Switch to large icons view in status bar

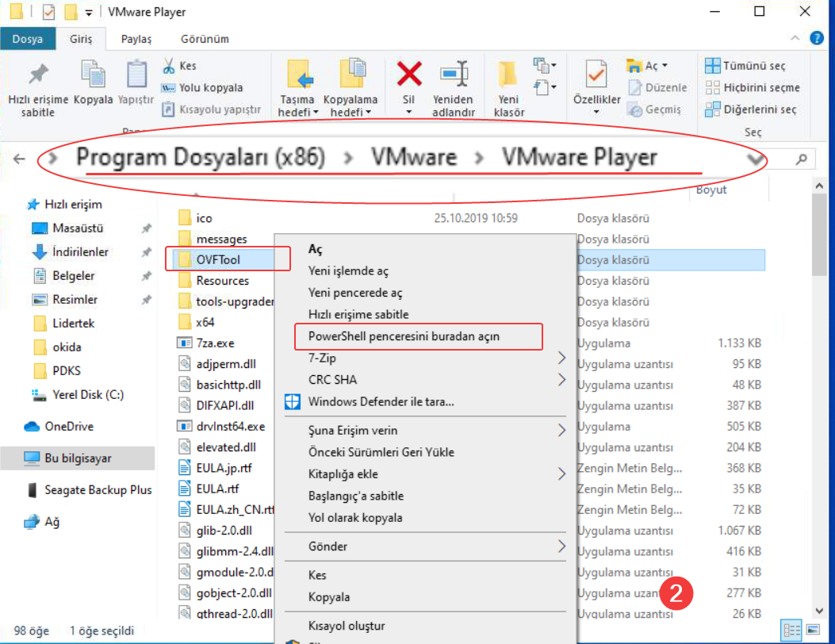[813, 631]
